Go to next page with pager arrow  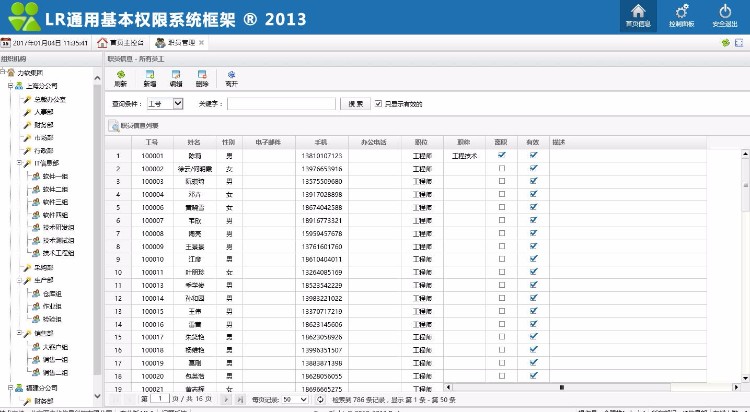(x=226, y=399)
